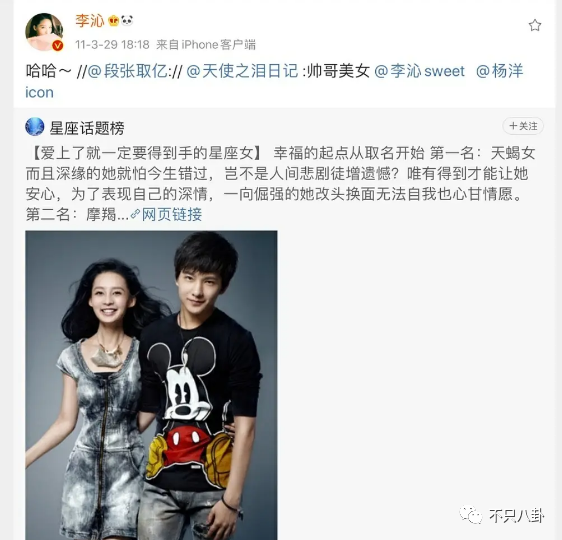Click the panda badge icon

click(127, 21)
